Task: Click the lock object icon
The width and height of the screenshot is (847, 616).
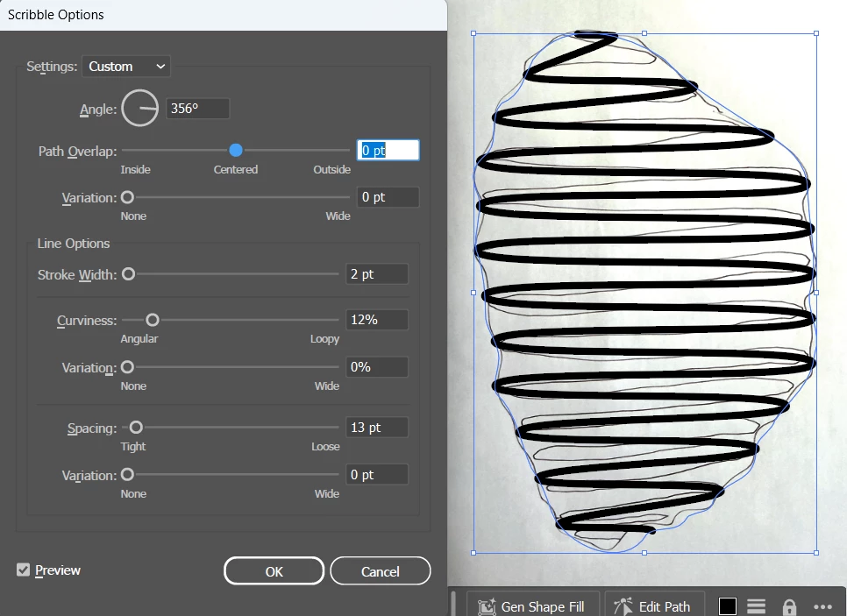Action: click(x=789, y=607)
